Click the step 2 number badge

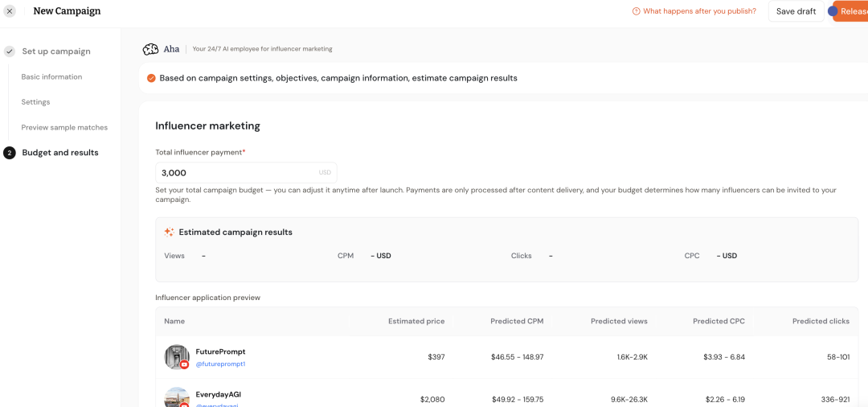tap(10, 153)
